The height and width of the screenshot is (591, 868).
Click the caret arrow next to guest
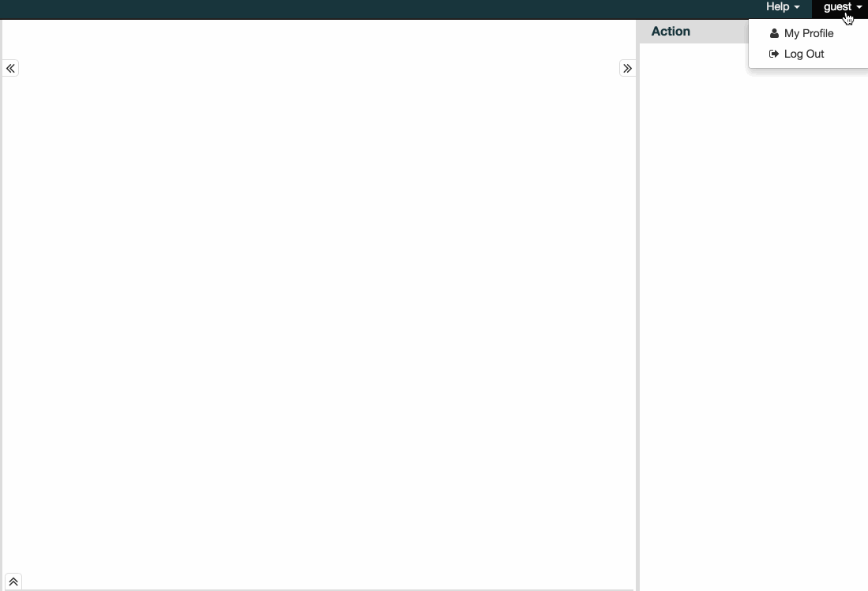859,7
